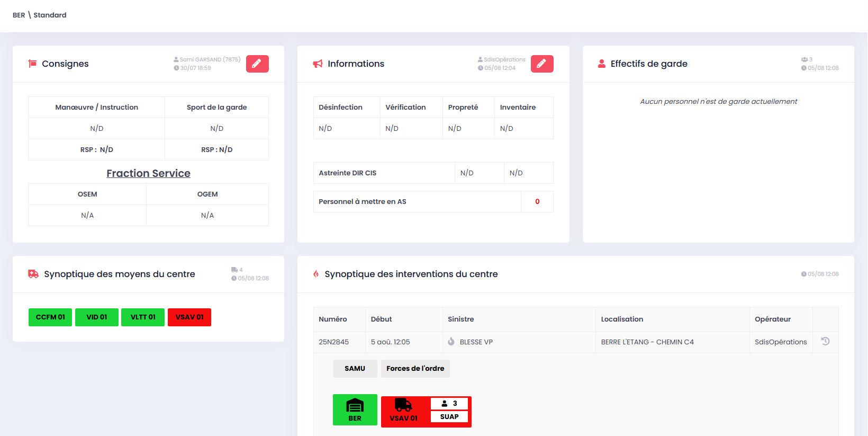Click the SAMU tag button
This screenshot has height=436, width=868.
355,369
